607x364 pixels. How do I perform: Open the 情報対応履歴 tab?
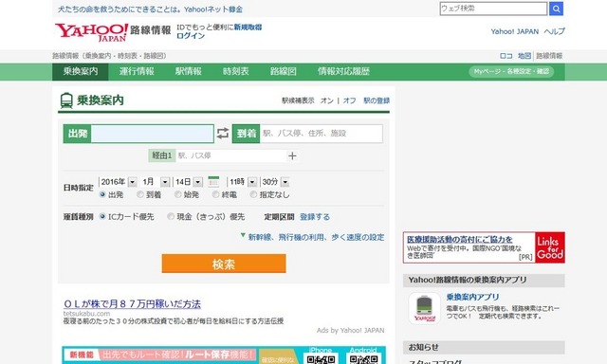coord(343,71)
